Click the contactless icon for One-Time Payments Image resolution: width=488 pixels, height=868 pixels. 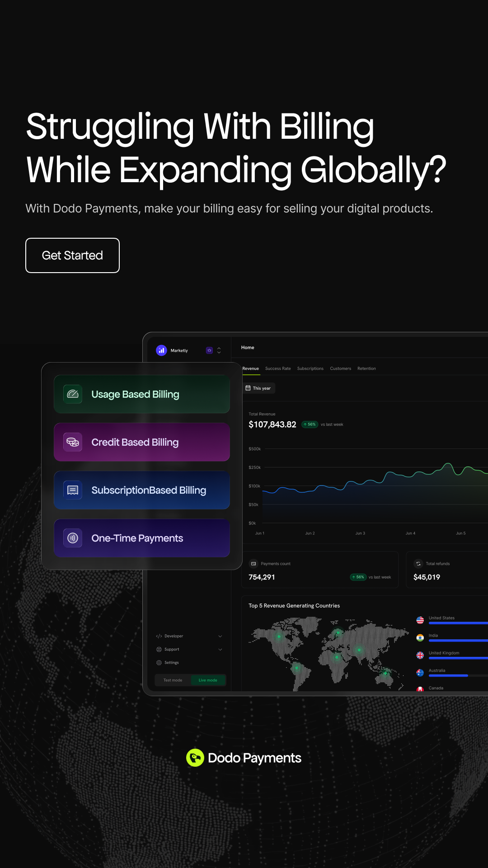pyautogui.click(x=73, y=538)
